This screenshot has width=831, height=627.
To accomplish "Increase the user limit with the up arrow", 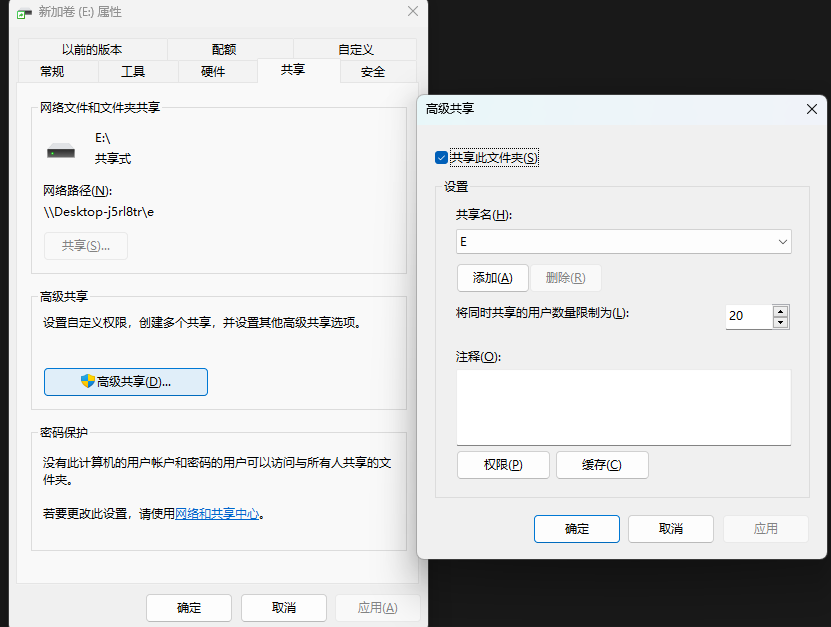I will (781, 311).
